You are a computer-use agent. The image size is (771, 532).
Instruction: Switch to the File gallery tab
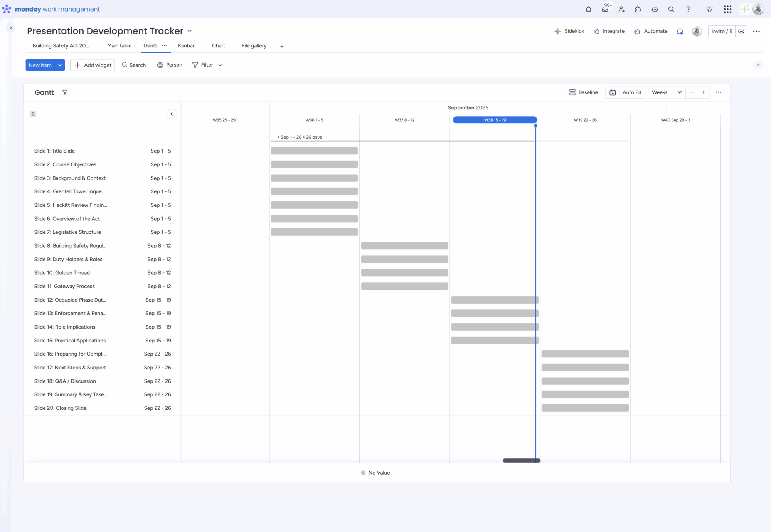(254, 46)
